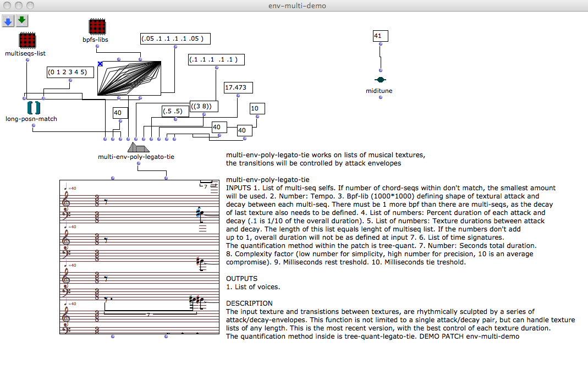Click the output port below long-posn-match
The image size is (588, 375).
(x=33, y=126)
